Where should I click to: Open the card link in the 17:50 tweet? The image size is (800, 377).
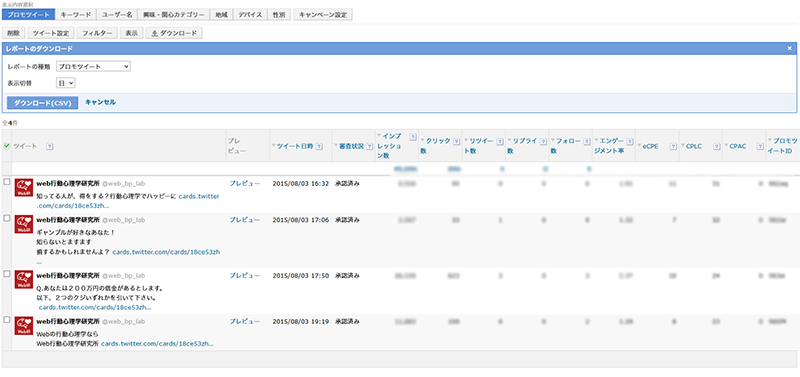point(95,308)
